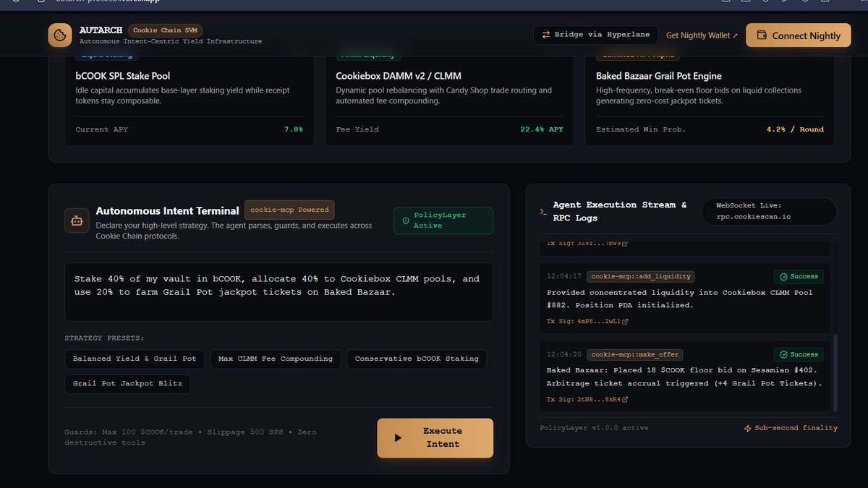Open the Bridge via Hyperlane button
The image size is (868, 488).
pos(596,35)
